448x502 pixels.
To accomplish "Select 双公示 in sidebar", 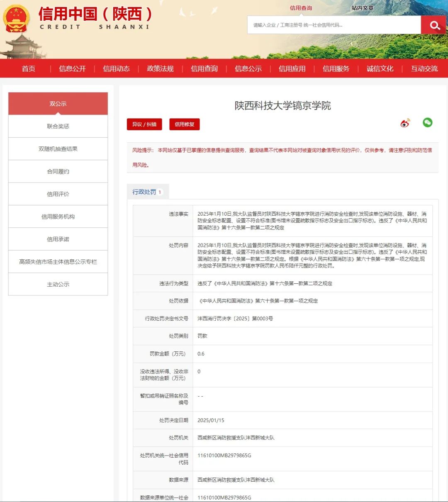I will [x=58, y=104].
